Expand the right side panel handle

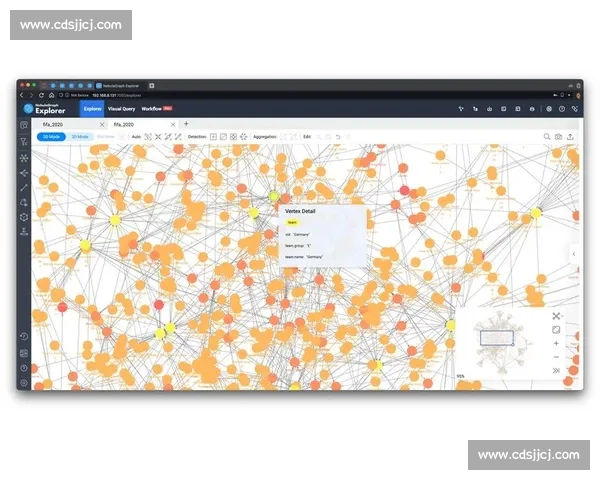tap(574, 255)
